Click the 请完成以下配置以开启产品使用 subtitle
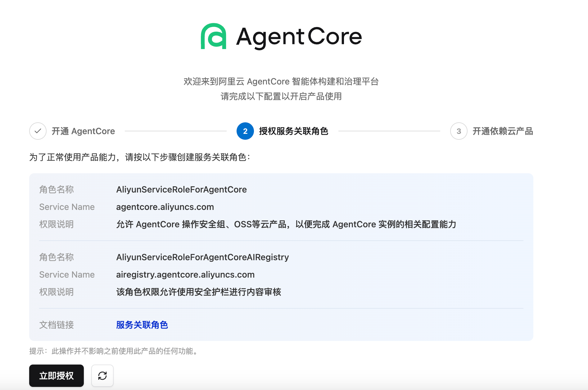This screenshot has height=390, width=588. coord(281,96)
